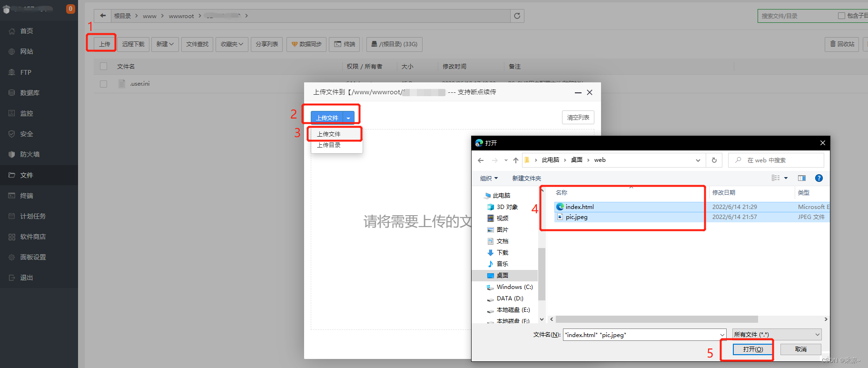
Task: Click the .user.ini file name
Action: click(x=140, y=84)
